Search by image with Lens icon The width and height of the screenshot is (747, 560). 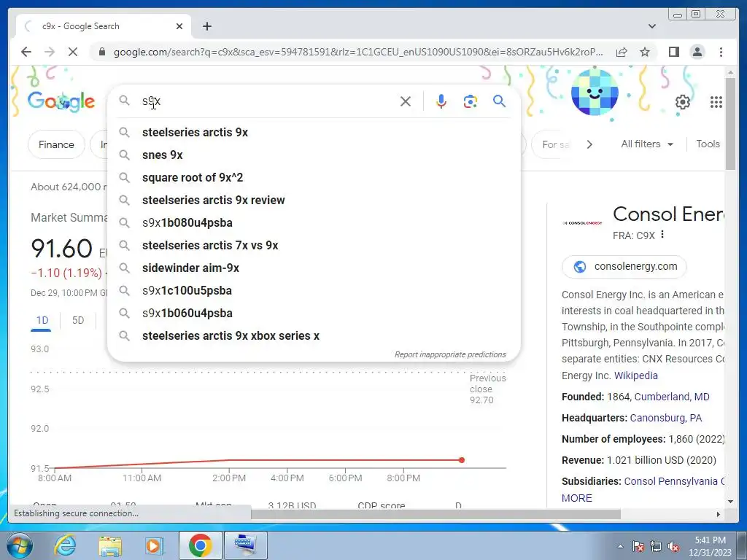pos(471,101)
